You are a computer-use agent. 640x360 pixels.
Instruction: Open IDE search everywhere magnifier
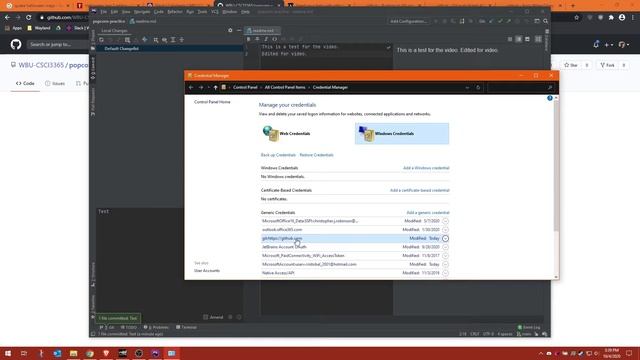545,21
